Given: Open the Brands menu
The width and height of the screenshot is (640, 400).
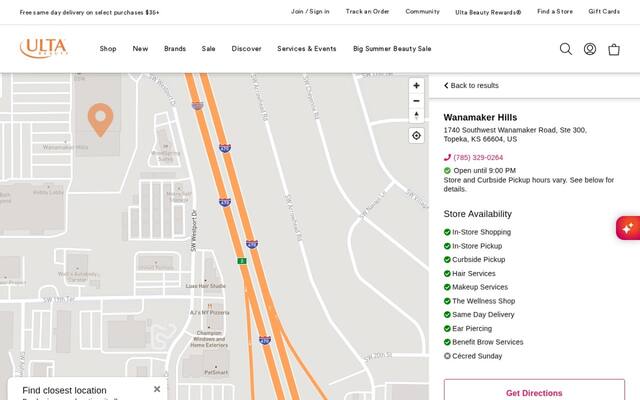Looking at the screenshot, I should (175, 49).
